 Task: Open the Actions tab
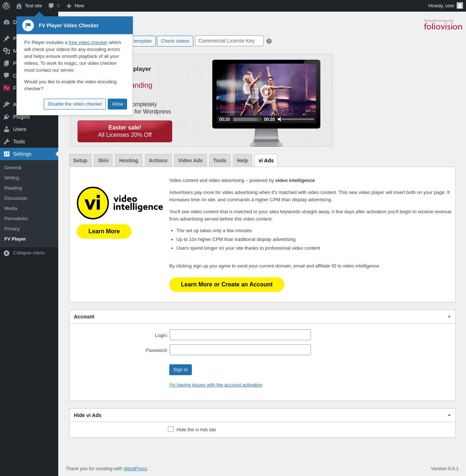point(158,160)
